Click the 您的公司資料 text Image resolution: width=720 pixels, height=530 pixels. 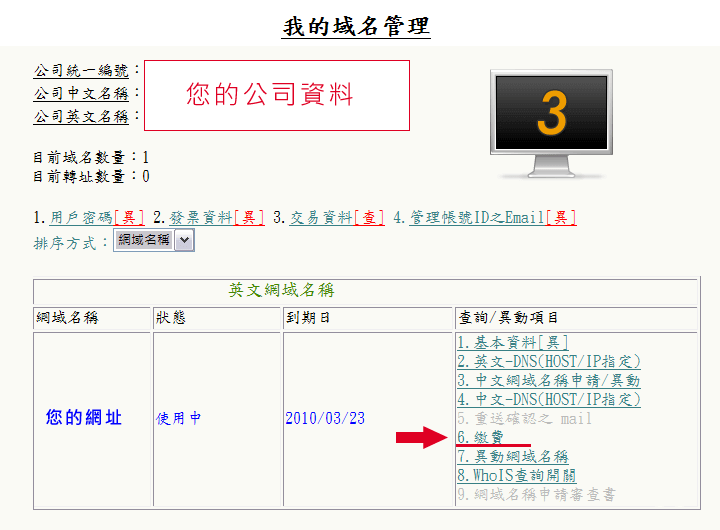pyautogui.click(x=270, y=95)
